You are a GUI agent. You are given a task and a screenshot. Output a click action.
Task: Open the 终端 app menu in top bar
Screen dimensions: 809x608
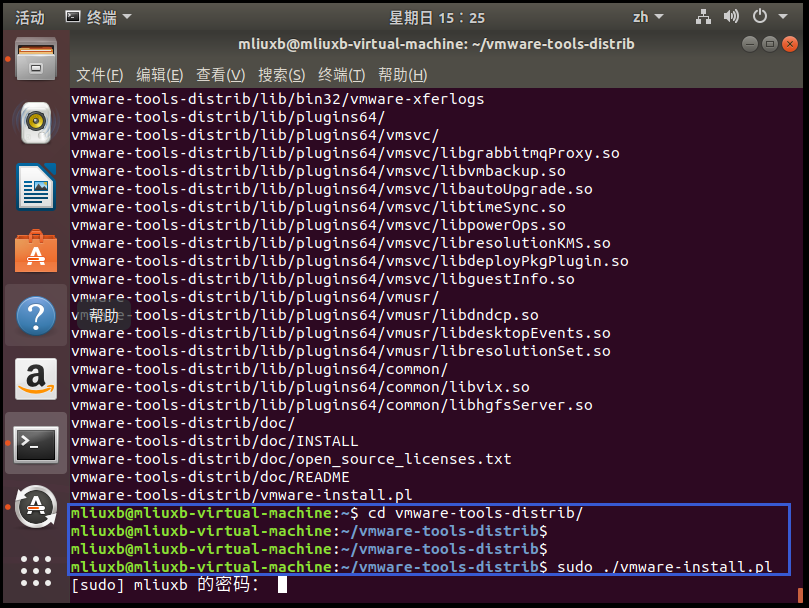point(98,17)
